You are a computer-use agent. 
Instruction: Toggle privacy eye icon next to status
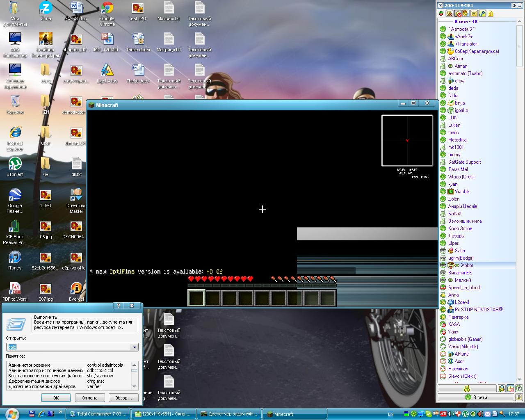pyautogui.click(x=519, y=397)
